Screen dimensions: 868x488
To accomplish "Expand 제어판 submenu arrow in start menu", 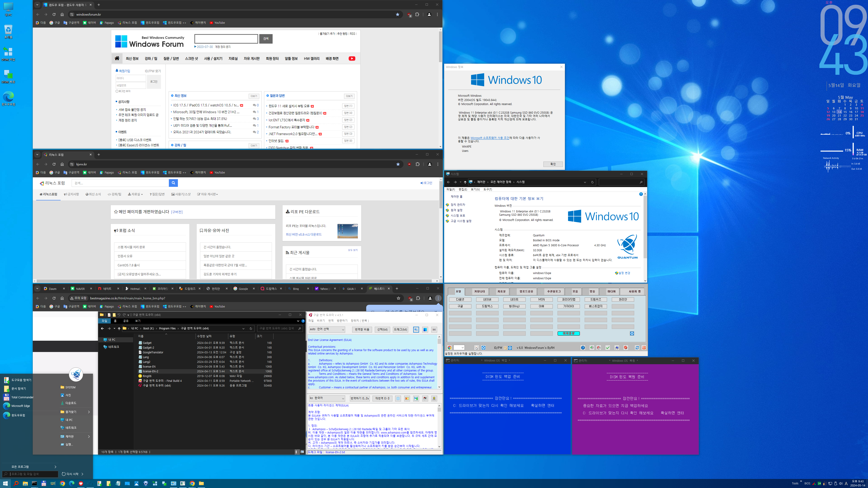I will (89, 436).
